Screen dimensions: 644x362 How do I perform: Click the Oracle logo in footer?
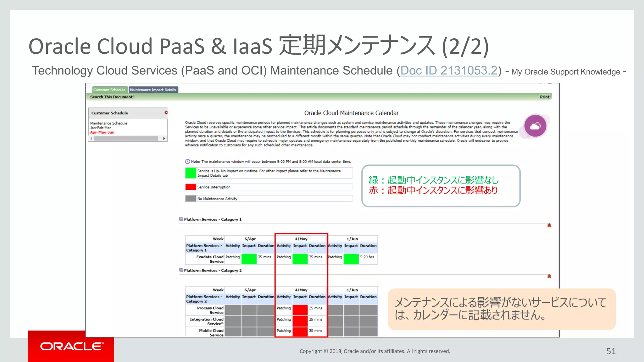click(71, 347)
